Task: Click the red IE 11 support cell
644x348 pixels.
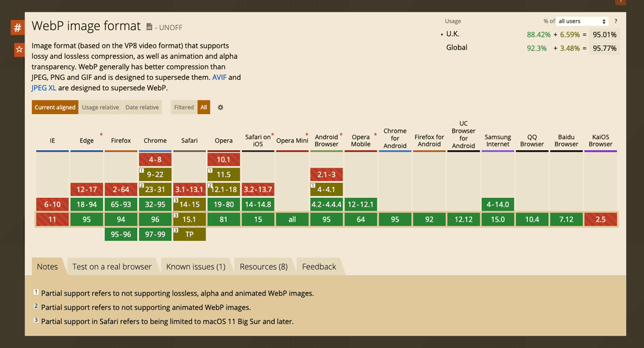Action: pyautogui.click(x=52, y=220)
